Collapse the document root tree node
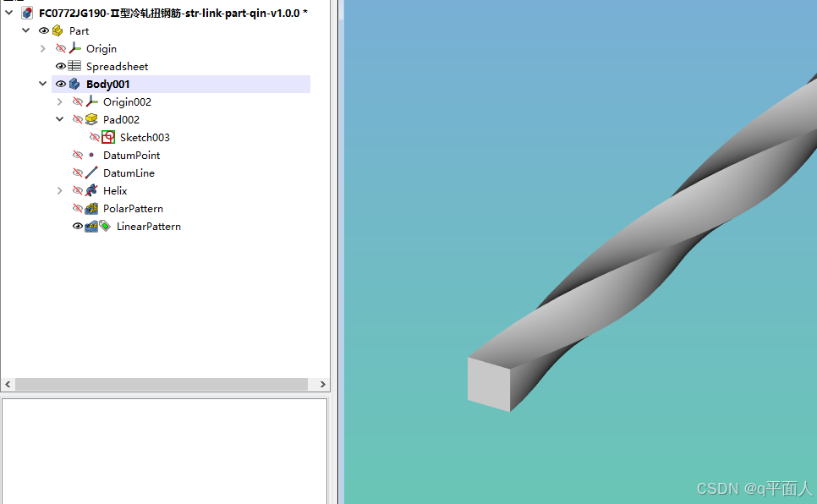 pos(8,13)
